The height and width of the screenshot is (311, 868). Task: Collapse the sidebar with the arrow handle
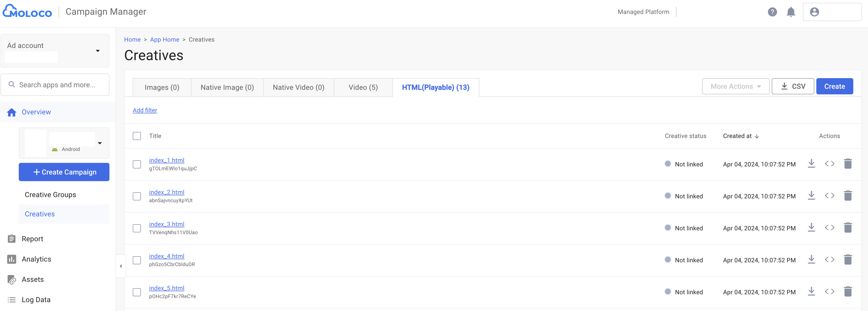[121, 266]
